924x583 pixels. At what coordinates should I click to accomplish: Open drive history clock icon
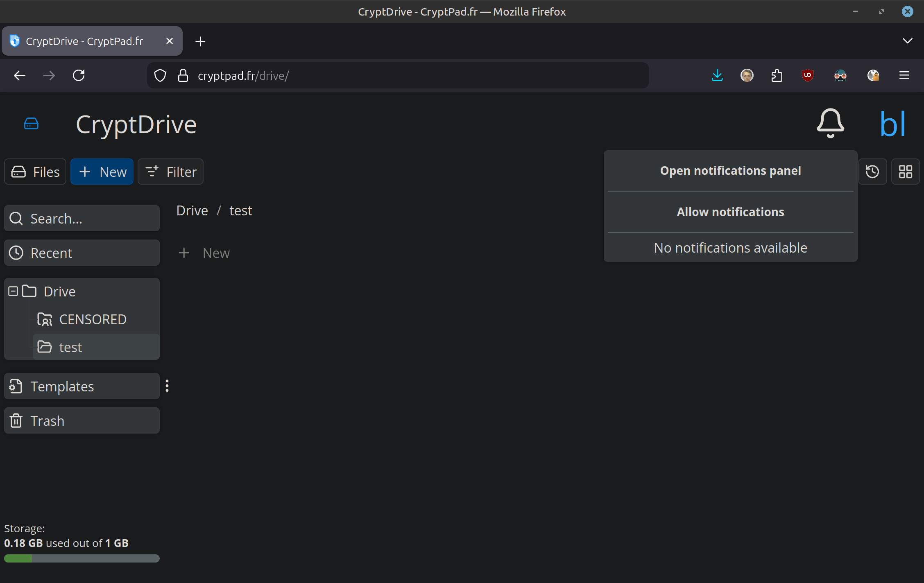pyautogui.click(x=872, y=172)
